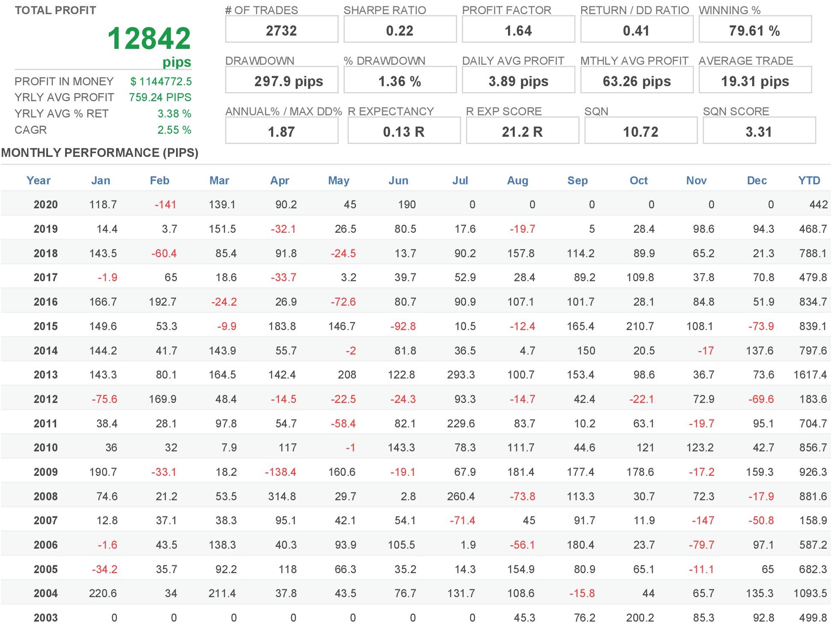The height and width of the screenshot is (634, 840).
Task: Select the SQN value 10.72
Action: [640, 132]
